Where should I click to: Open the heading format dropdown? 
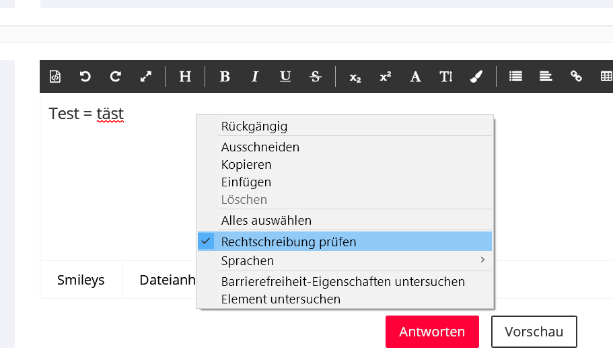pos(185,77)
